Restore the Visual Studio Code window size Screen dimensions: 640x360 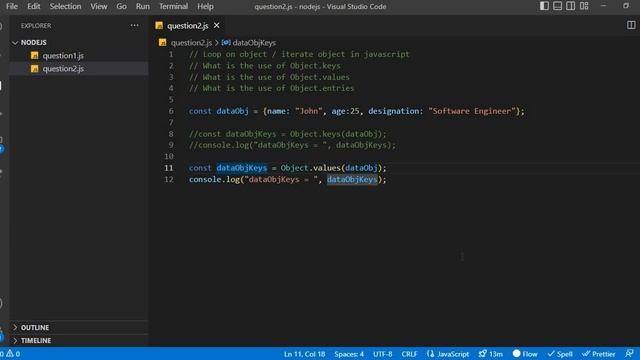(626, 6)
